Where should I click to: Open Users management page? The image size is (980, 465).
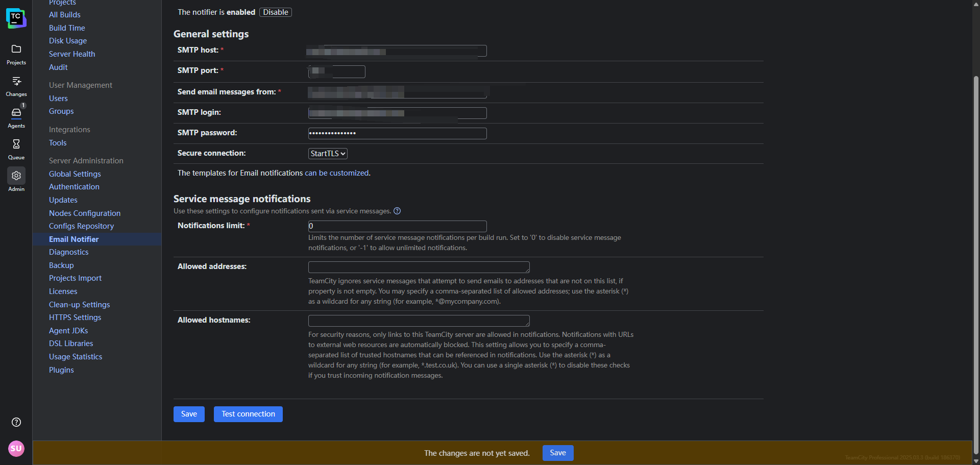point(58,99)
